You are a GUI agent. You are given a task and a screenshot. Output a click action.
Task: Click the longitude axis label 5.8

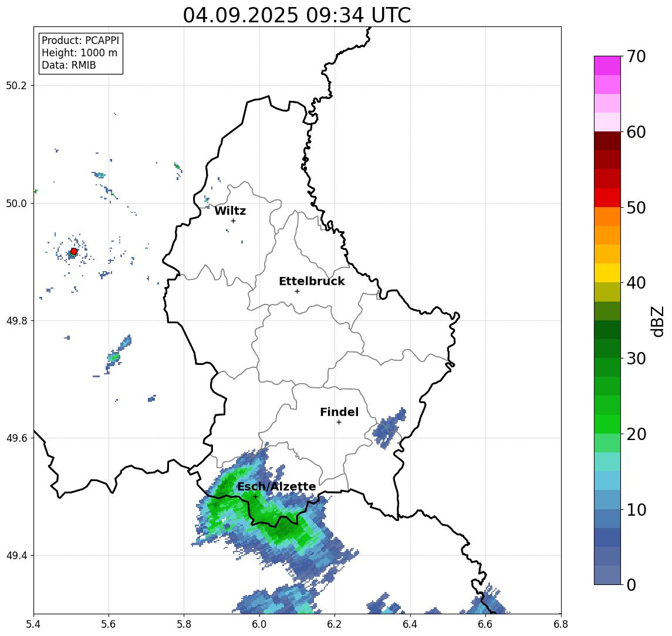pyautogui.click(x=184, y=624)
